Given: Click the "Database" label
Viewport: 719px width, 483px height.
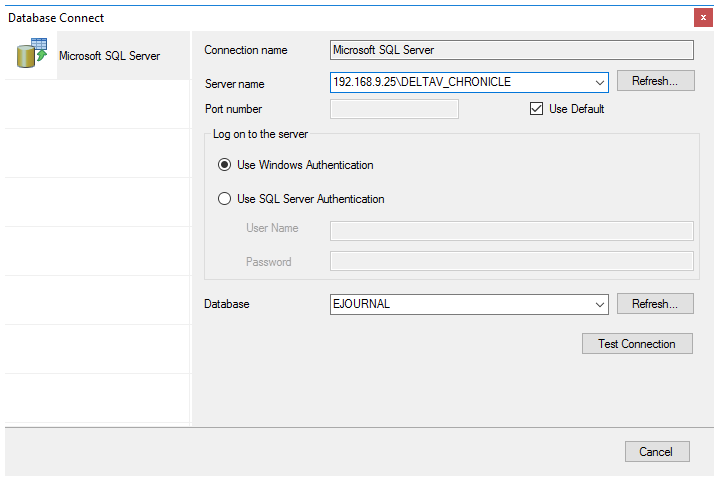Looking at the screenshot, I should tap(227, 304).
